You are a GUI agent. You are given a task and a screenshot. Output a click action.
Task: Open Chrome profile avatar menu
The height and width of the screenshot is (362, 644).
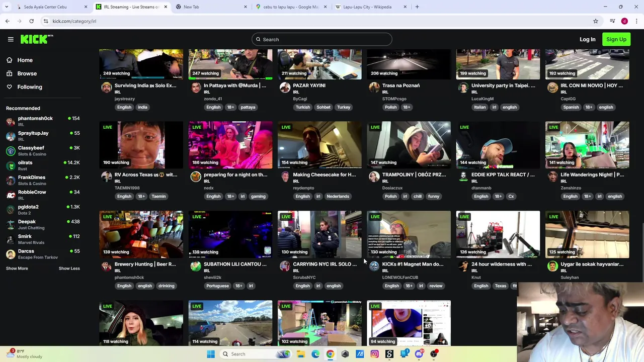(x=624, y=21)
